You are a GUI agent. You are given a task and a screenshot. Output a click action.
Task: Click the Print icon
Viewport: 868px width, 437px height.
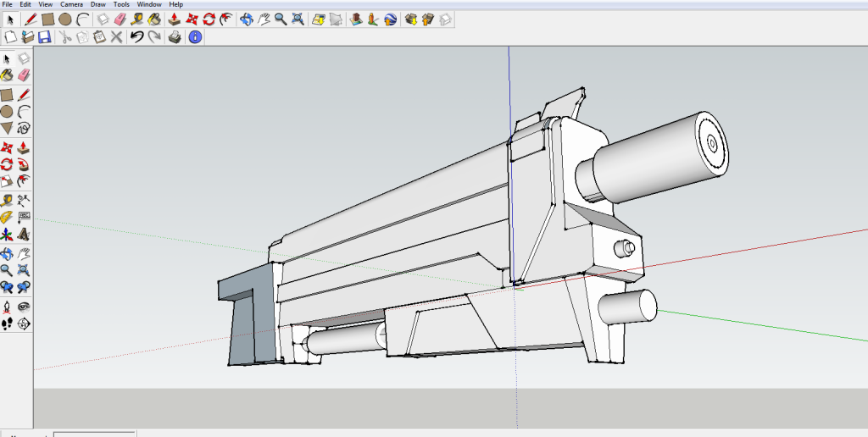[x=175, y=37]
